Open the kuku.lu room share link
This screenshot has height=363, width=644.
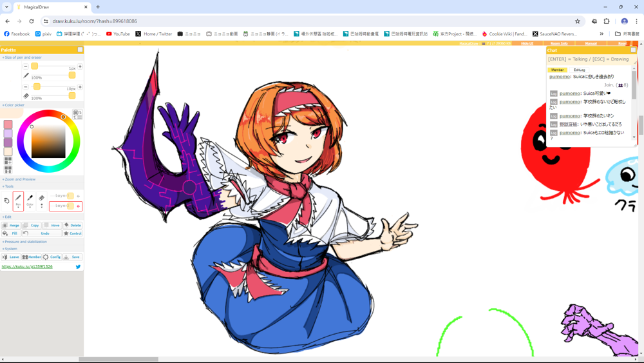point(27,267)
